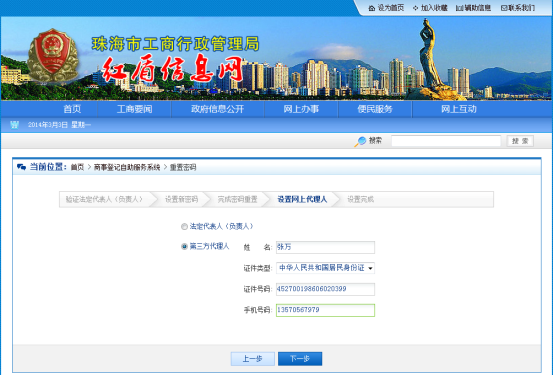Click the magnifying glass search icon
The height and width of the screenshot is (375, 554).
360,141
